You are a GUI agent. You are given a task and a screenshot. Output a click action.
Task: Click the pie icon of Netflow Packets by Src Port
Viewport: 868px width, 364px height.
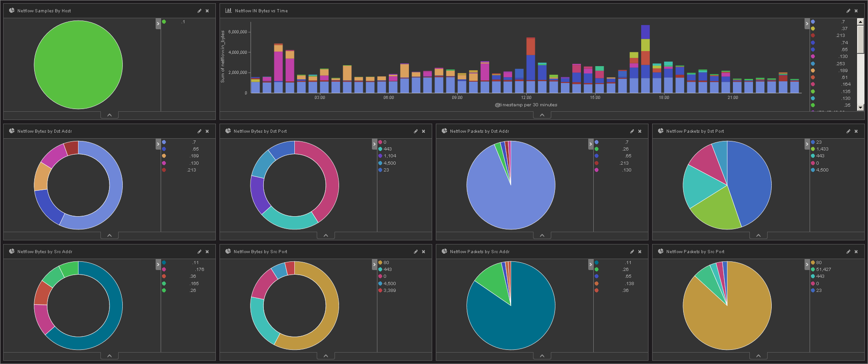coord(661,251)
